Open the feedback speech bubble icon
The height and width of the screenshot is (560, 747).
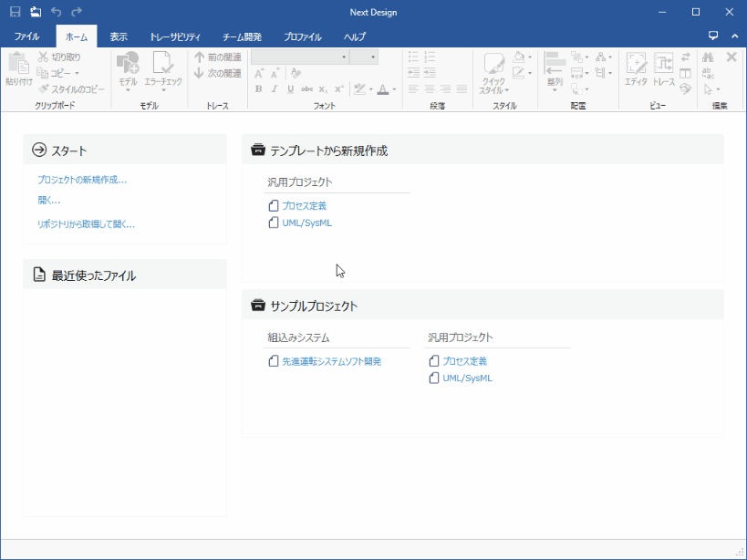(713, 36)
